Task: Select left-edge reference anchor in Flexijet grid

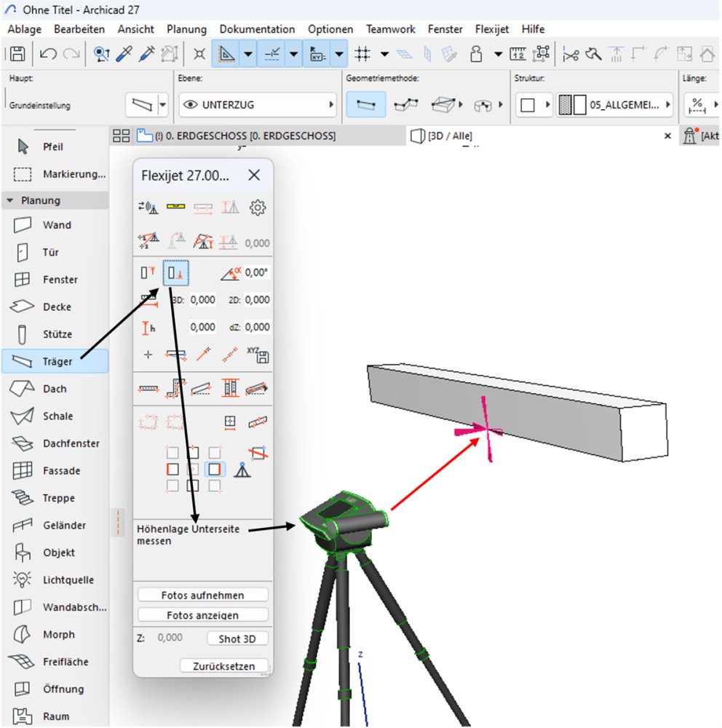Action: [x=172, y=470]
